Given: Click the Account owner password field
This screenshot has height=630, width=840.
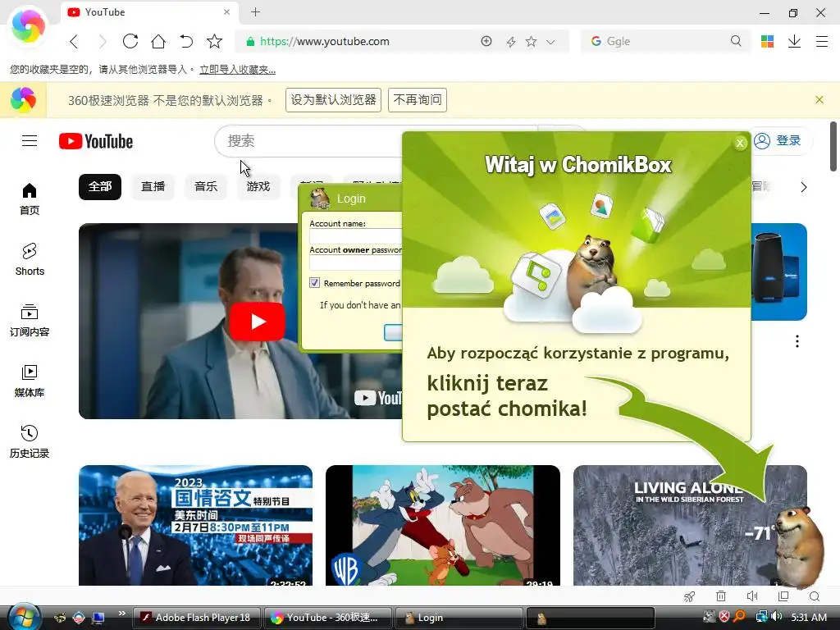Looking at the screenshot, I should 355,262.
